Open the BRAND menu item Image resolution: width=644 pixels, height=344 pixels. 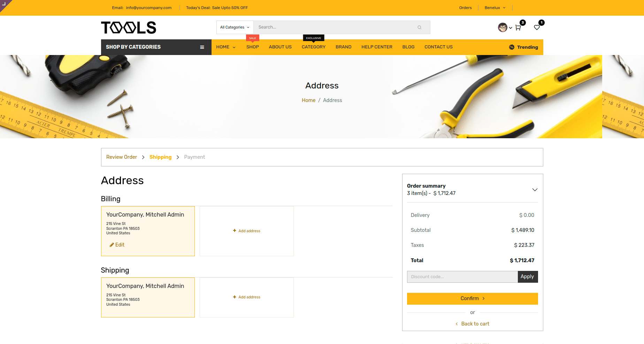point(344,47)
